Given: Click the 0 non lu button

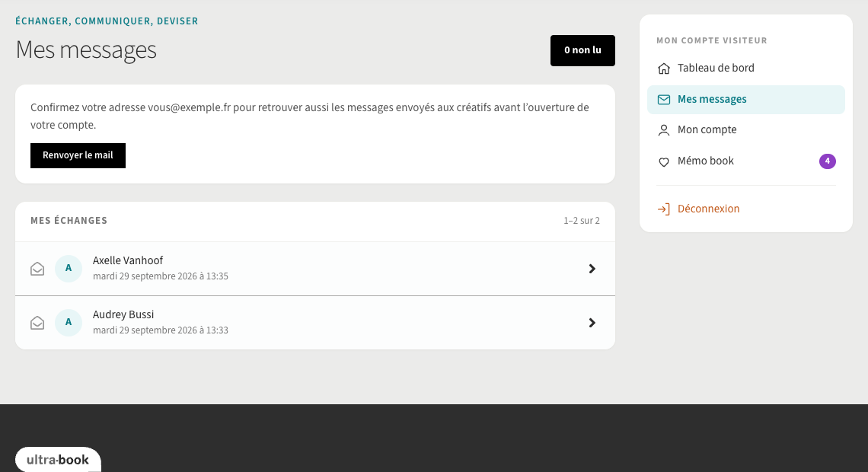Looking at the screenshot, I should point(582,50).
